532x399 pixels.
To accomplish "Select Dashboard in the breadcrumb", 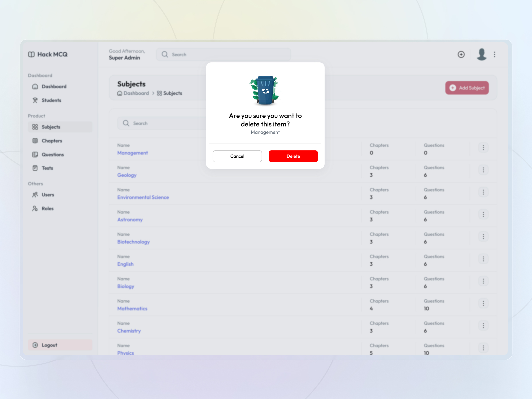I will pyautogui.click(x=136, y=93).
